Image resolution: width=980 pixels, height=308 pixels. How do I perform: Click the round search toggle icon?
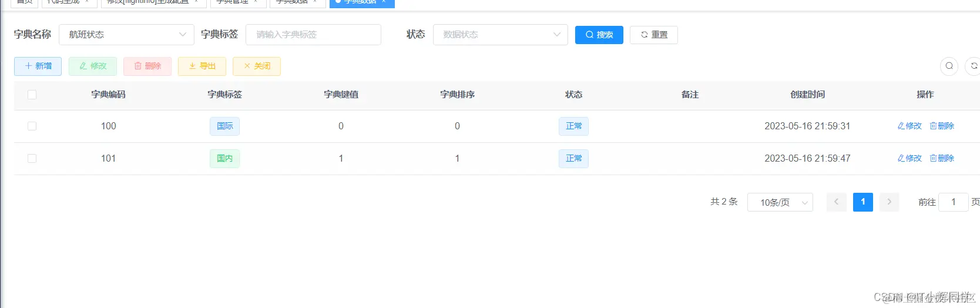pyautogui.click(x=949, y=66)
